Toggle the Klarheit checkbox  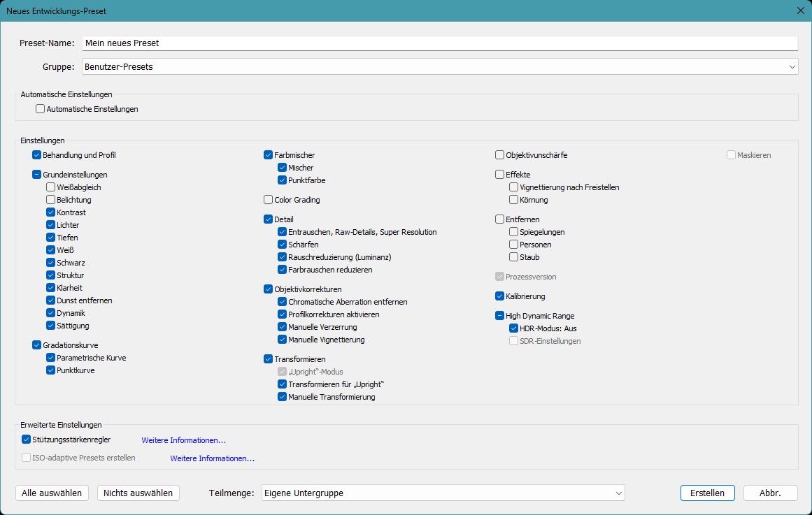(x=51, y=287)
